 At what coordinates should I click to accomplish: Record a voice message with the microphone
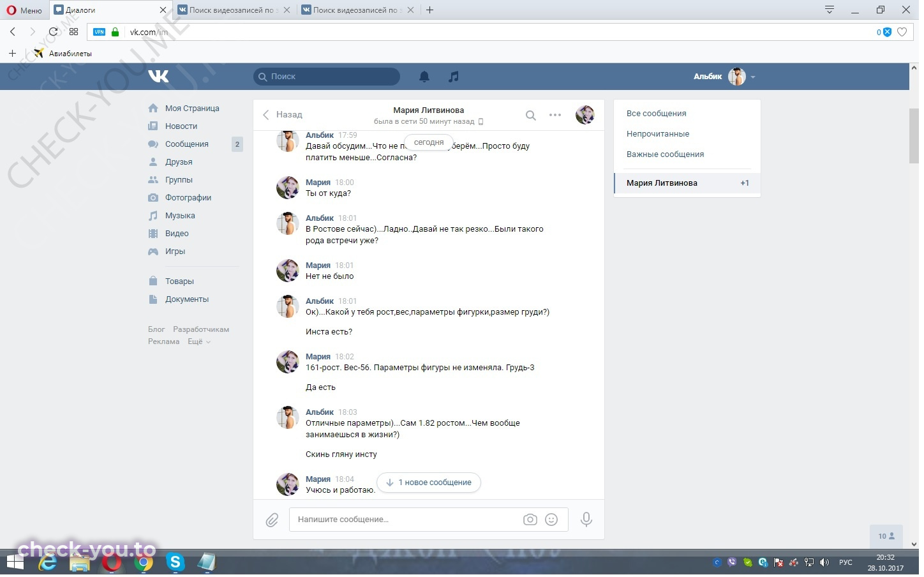point(586,520)
